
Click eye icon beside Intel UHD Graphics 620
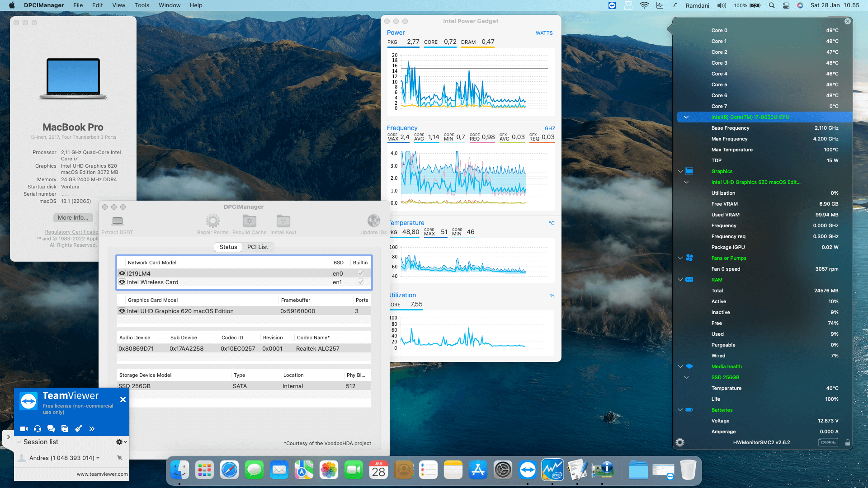point(122,311)
